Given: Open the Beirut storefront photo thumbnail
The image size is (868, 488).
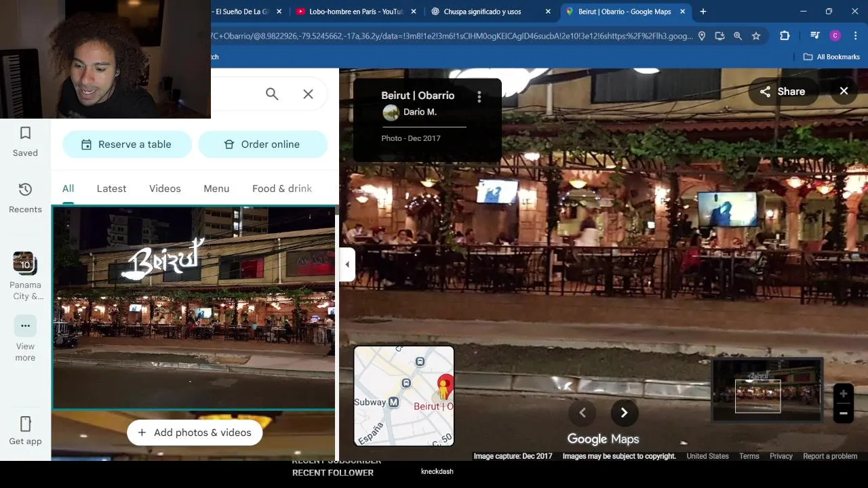Looking at the screenshot, I should click(x=194, y=308).
